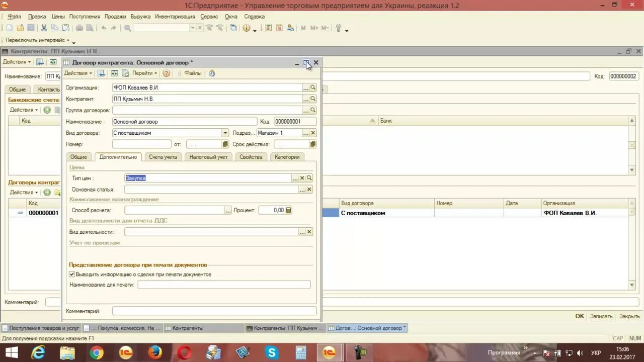Click the help question icon in contract window
Viewport: 644px width, 362px height.
pos(167,73)
